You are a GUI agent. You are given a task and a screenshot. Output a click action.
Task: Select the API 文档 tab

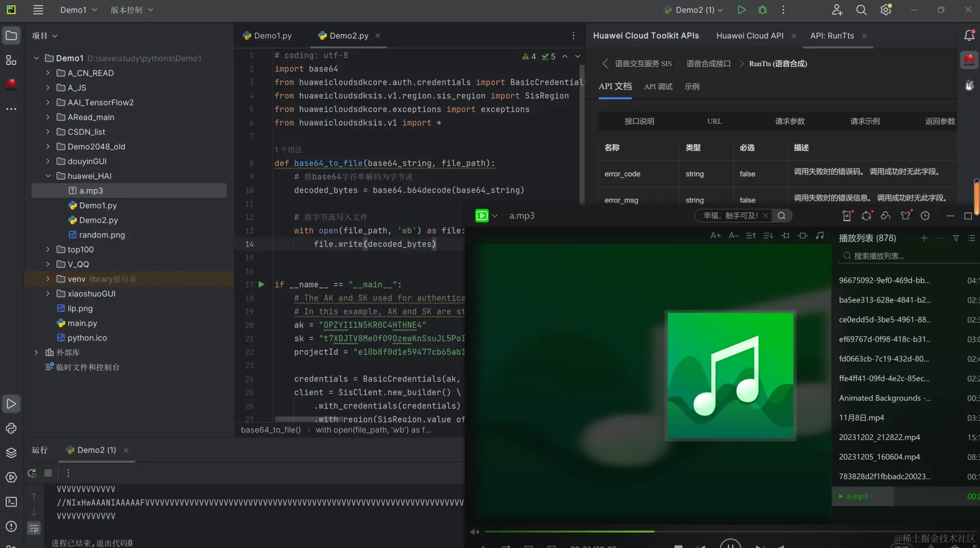[615, 87]
